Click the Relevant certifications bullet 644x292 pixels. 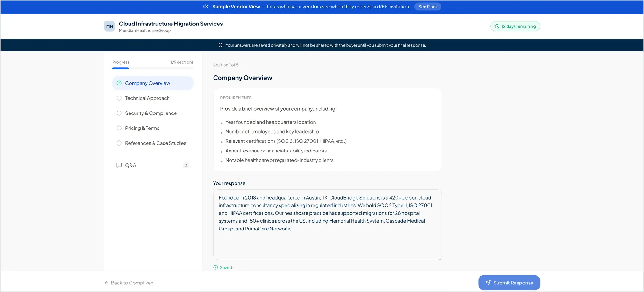pyautogui.click(x=286, y=141)
